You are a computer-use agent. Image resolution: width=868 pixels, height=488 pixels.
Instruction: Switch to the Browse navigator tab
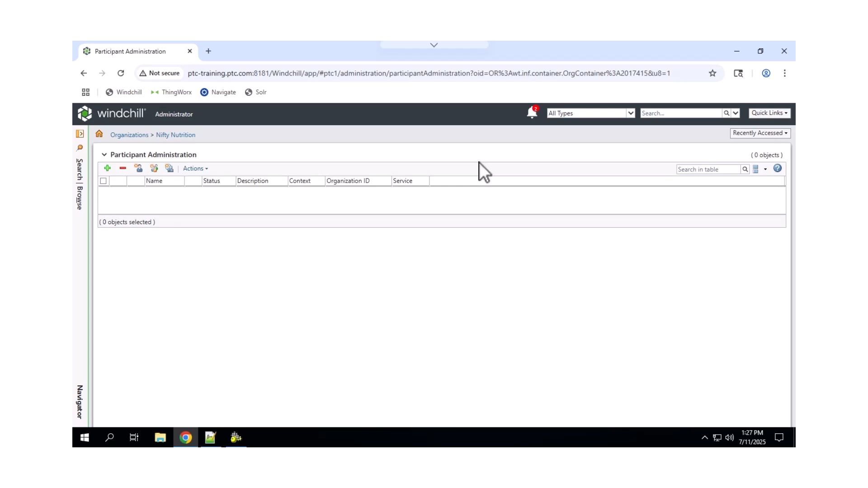[80, 198]
